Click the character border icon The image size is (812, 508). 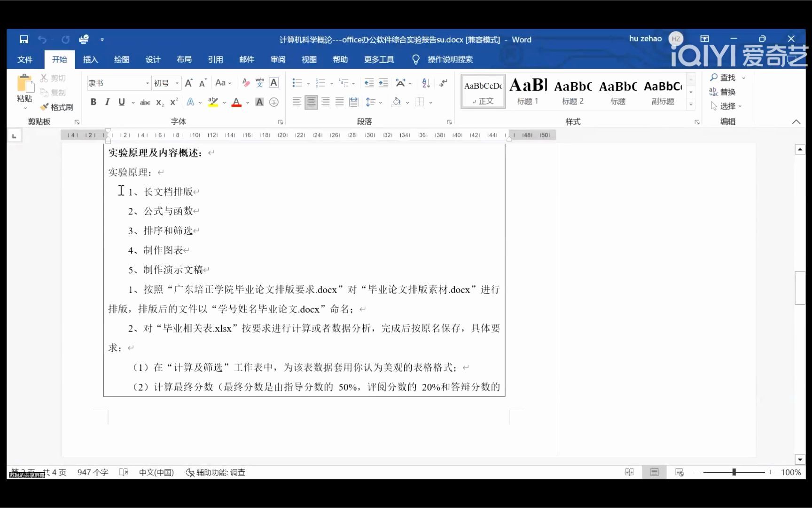274,83
